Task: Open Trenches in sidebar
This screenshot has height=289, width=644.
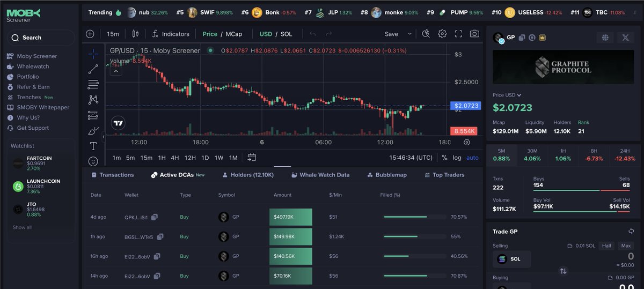Action: coord(29,97)
